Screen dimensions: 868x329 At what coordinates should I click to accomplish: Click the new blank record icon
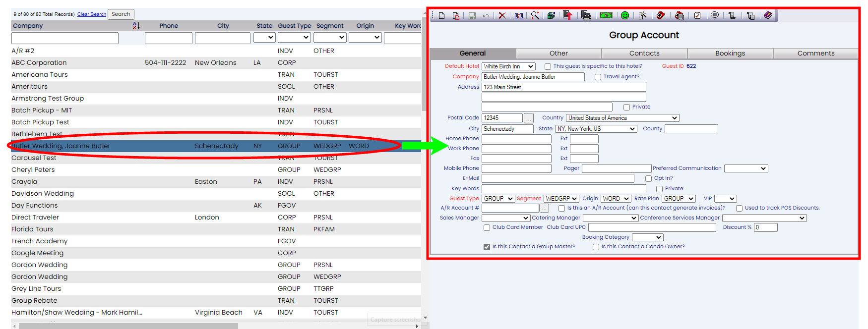[441, 16]
